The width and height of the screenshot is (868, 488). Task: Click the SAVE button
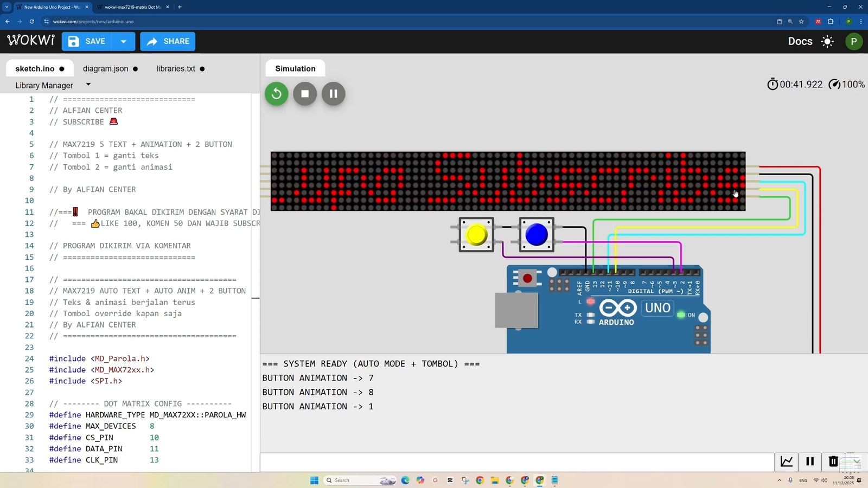tap(87, 41)
